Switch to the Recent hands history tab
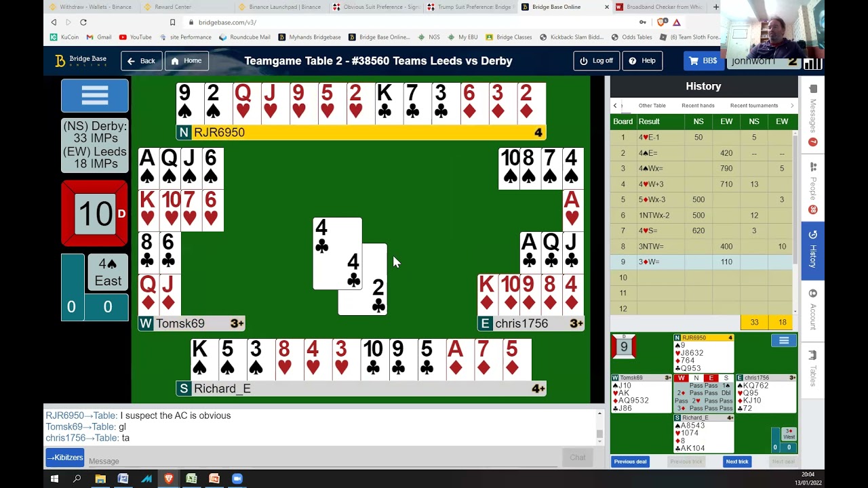Image resolution: width=868 pixels, height=488 pixels. pos(698,106)
